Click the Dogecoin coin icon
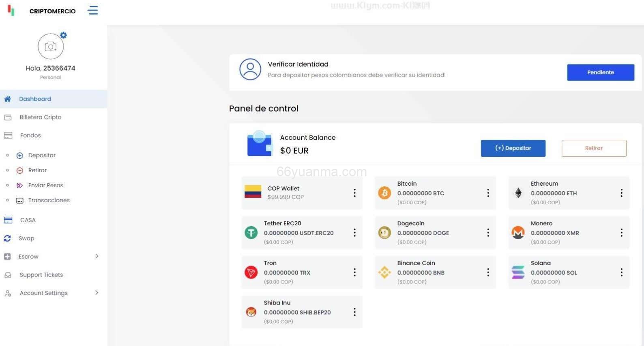Image resolution: width=644 pixels, height=346 pixels. [384, 233]
